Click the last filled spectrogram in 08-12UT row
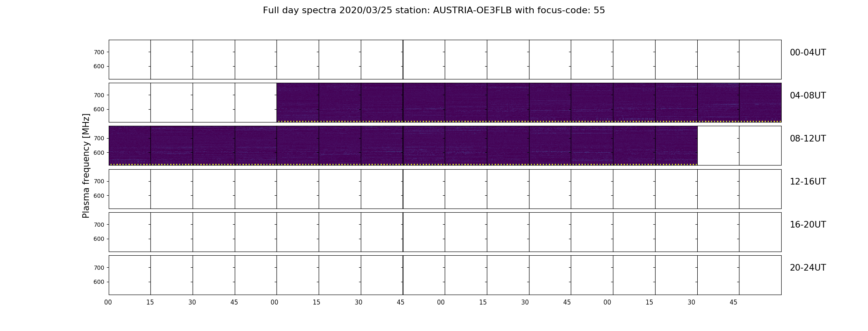The width and height of the screenshot is (868, 331). point(676,146)
